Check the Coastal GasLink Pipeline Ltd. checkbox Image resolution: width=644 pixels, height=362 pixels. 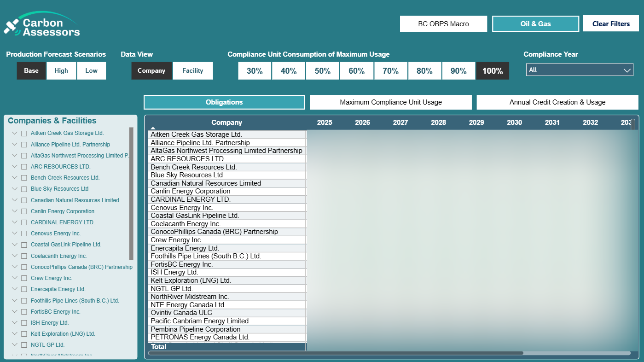click(x=24, y=245)
